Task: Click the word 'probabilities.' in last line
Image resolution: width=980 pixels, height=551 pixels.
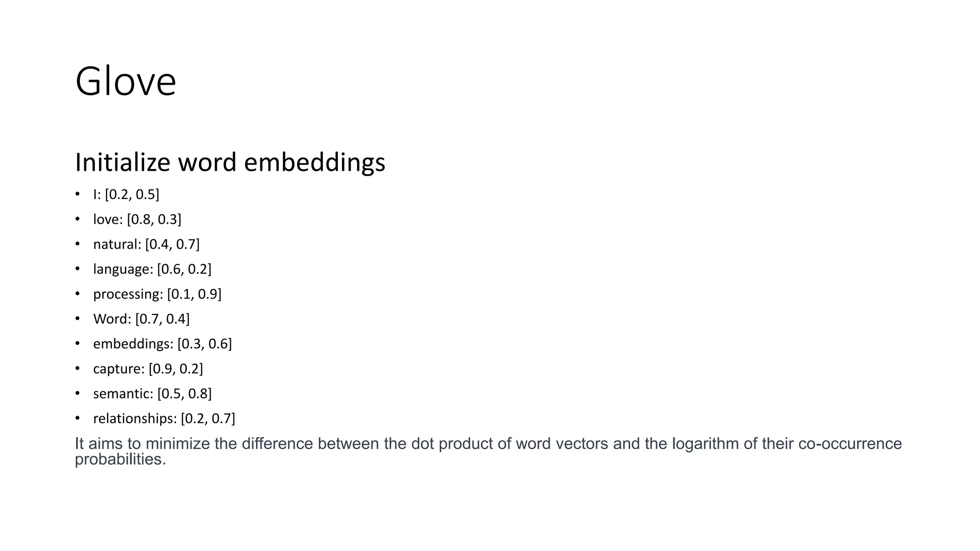Action: [120, 460]
